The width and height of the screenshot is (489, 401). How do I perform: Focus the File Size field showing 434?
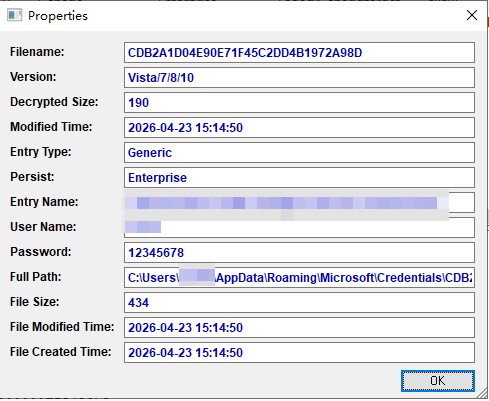tap(299, 302)
